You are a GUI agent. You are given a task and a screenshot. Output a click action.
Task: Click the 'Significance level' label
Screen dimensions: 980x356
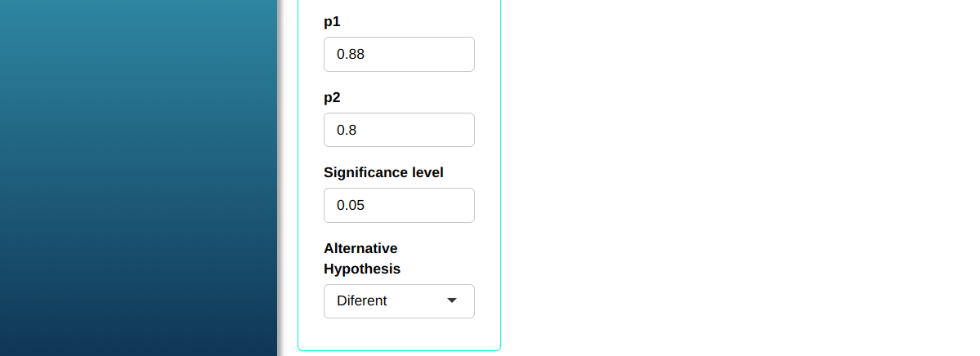tap(383, 172)
